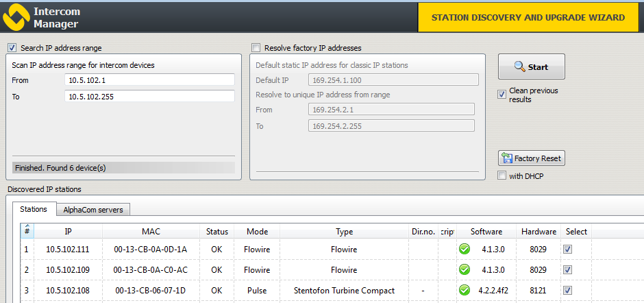Deselect station 10.5.102.111 via Select checkbox
Image resolution: width=644 pixels, height=303 pixels.
coord(567,249)
